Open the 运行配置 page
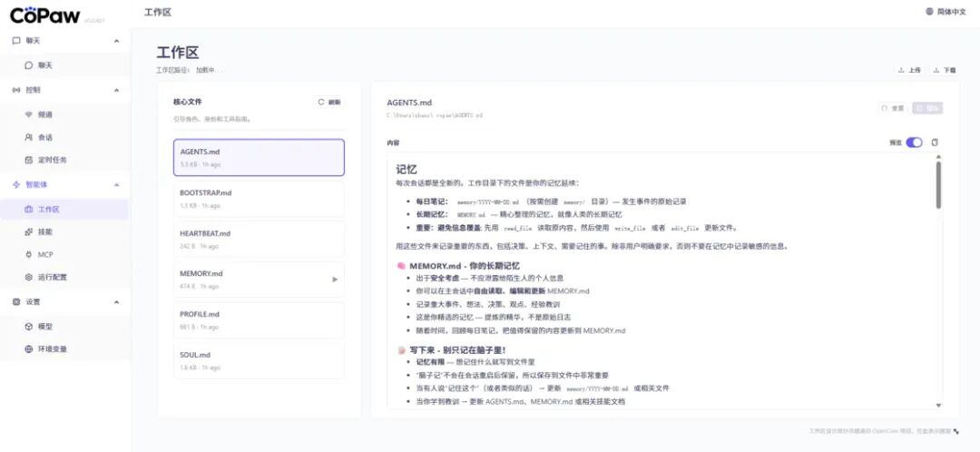980x452 pixels. click(65, 277)
